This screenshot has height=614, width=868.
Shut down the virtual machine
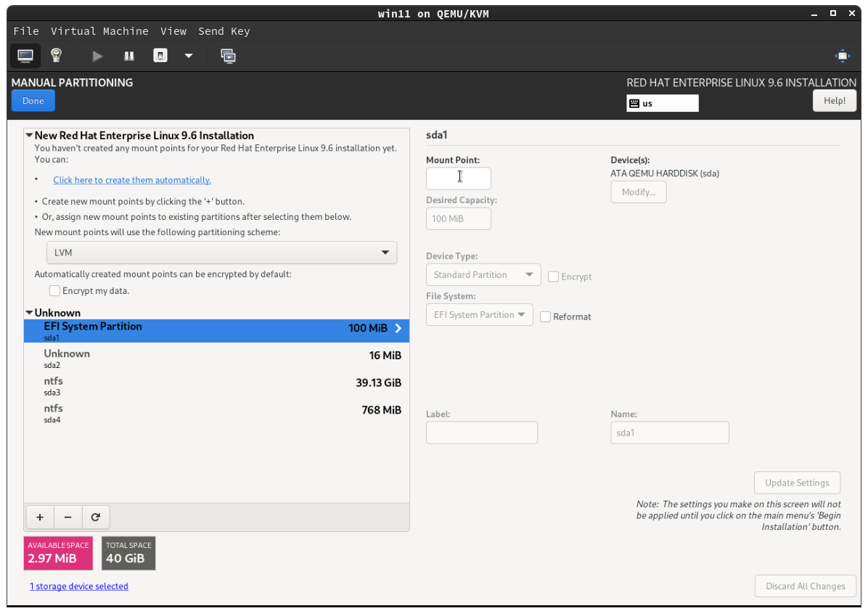pyautogui.click(x=160, y=55)
